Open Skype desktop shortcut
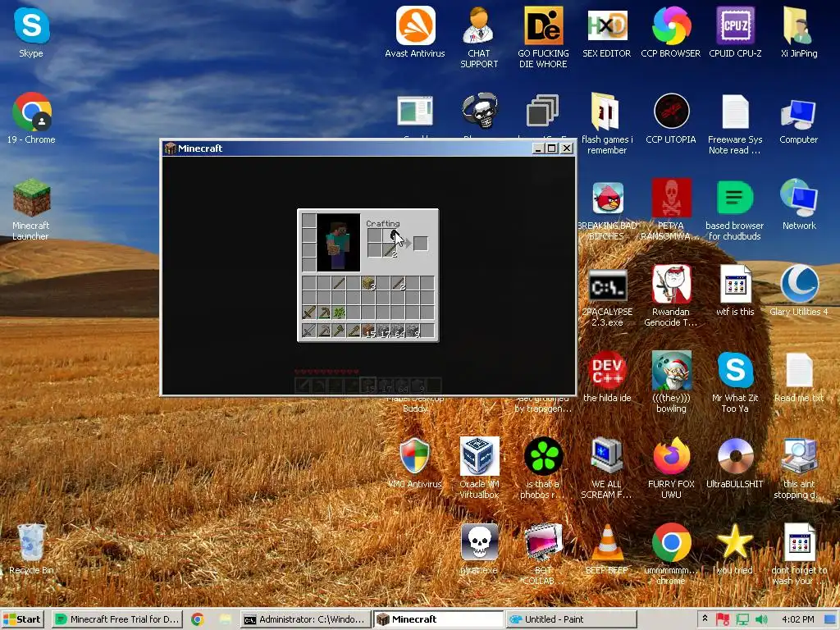 point(31,32)
